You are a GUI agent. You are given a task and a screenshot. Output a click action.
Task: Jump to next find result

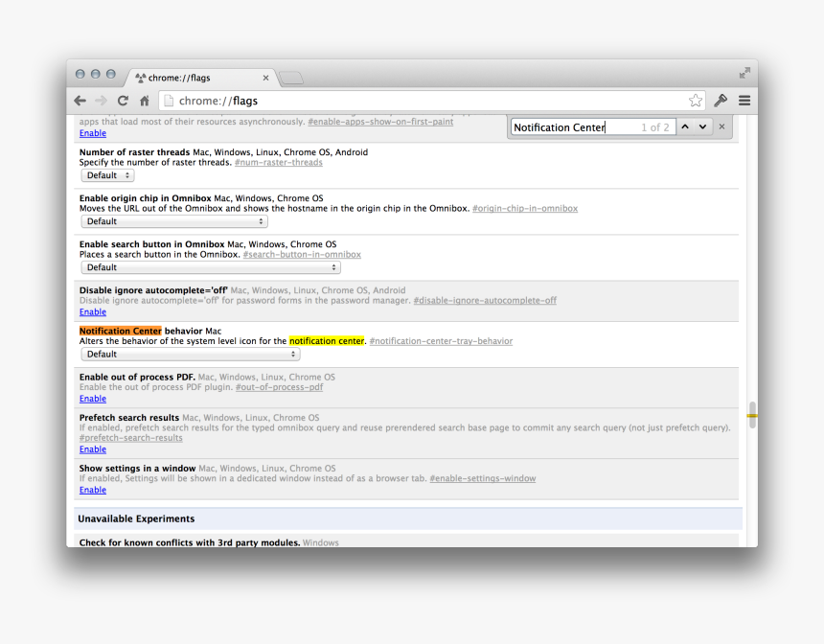pos(702,126)
